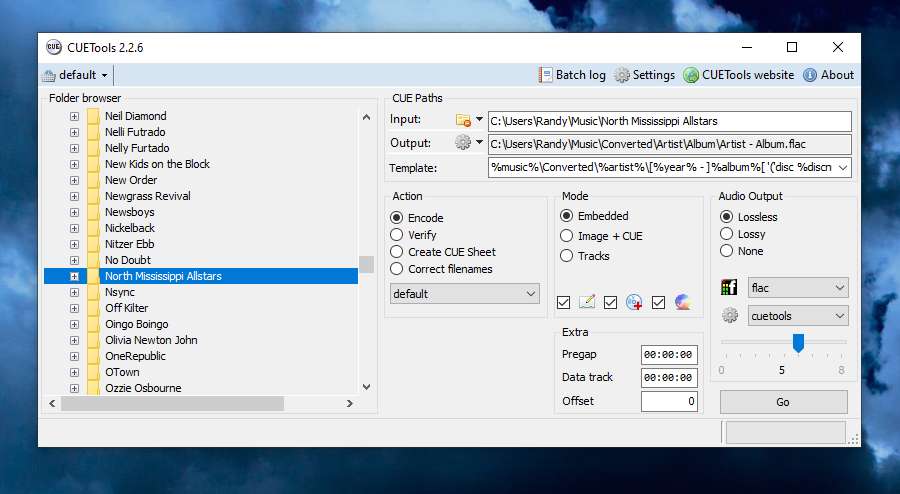Viewport: 900px width, 494px height.
Task: Select the New Kids on the Block folder
Action: (157, 164)
